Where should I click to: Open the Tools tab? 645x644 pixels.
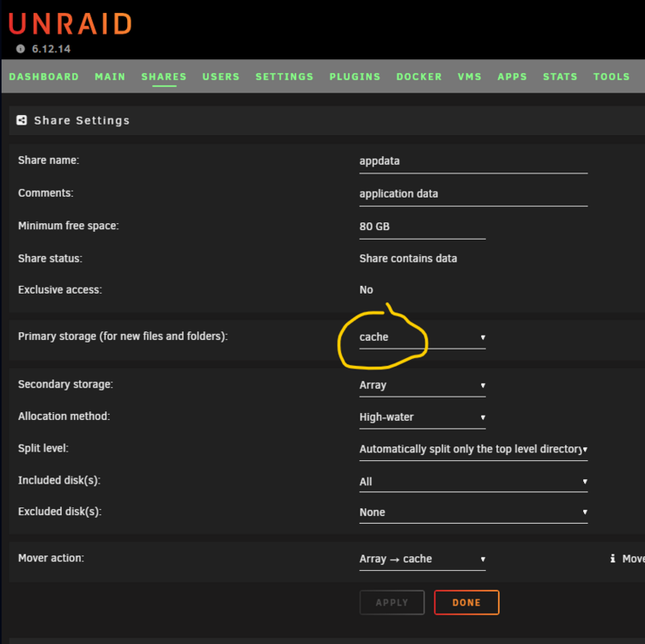point(612,76)
